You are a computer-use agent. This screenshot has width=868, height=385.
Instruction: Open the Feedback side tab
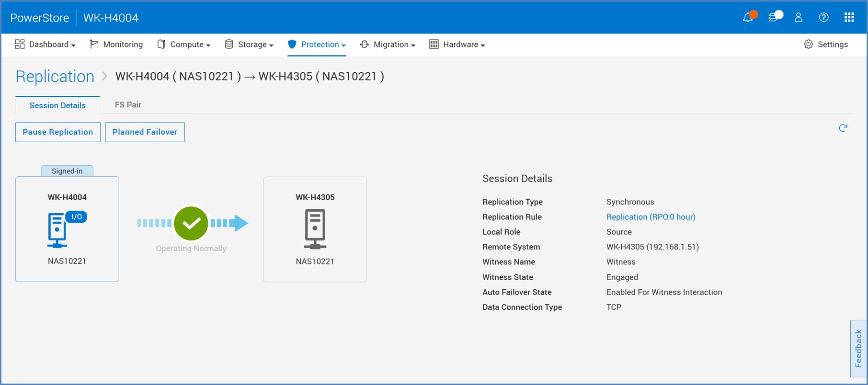[x=858, y=349]
